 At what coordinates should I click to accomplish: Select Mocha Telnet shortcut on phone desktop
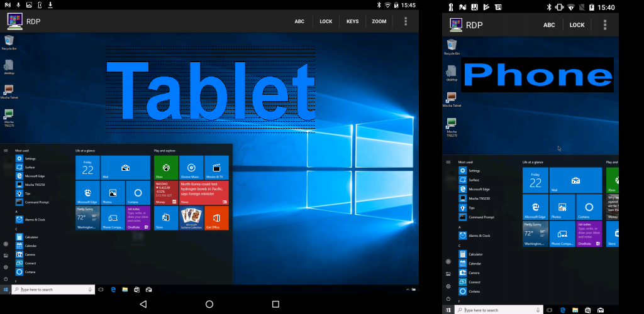(x=452, y=100)
